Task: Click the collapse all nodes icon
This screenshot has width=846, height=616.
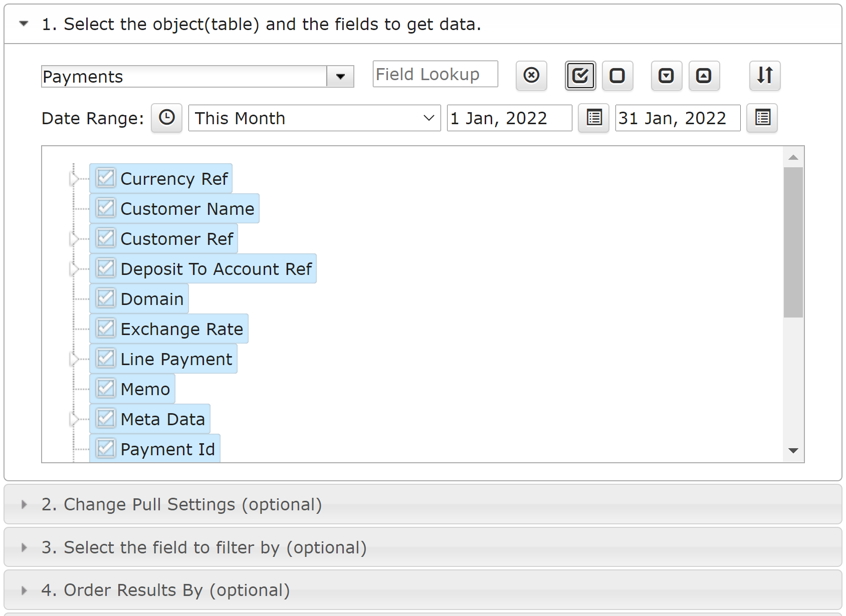Action: [704, 76]
